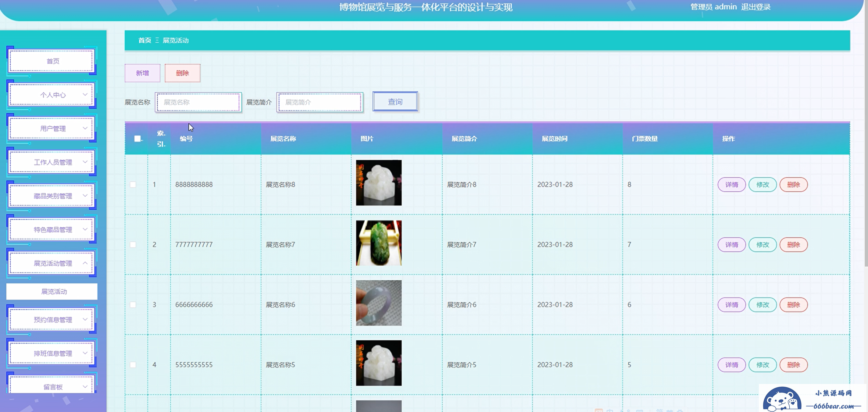Expand the 留言板 sidebar menu
The width and height of the screenshot is (868, 412).
point(52,384)
